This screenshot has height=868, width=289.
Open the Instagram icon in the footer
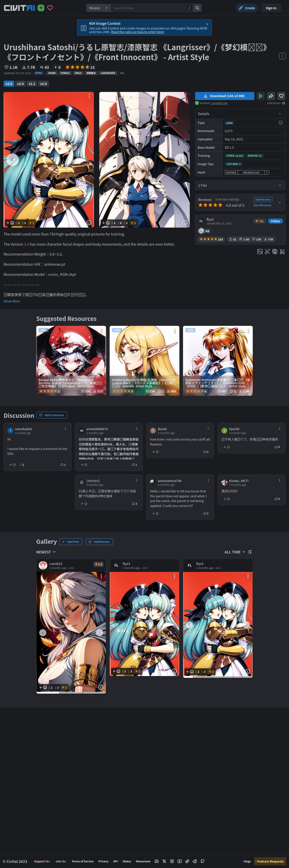pos(172,861)
